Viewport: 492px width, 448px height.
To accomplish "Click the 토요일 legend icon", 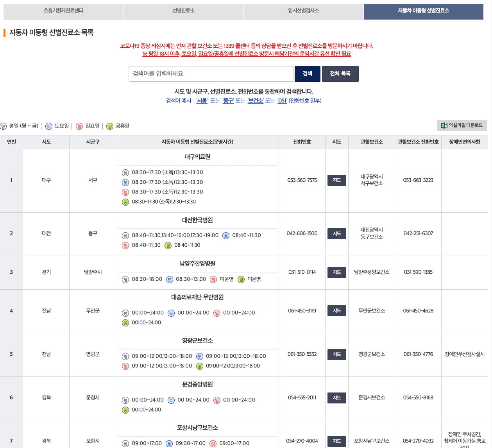I will [x=49, y=126].
